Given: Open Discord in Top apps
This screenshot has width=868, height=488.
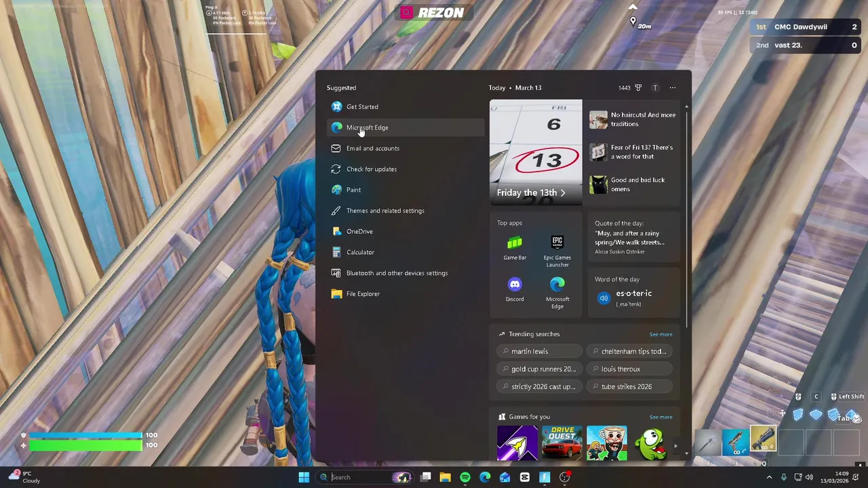Looking at the screenshot, I should (515, 289).
